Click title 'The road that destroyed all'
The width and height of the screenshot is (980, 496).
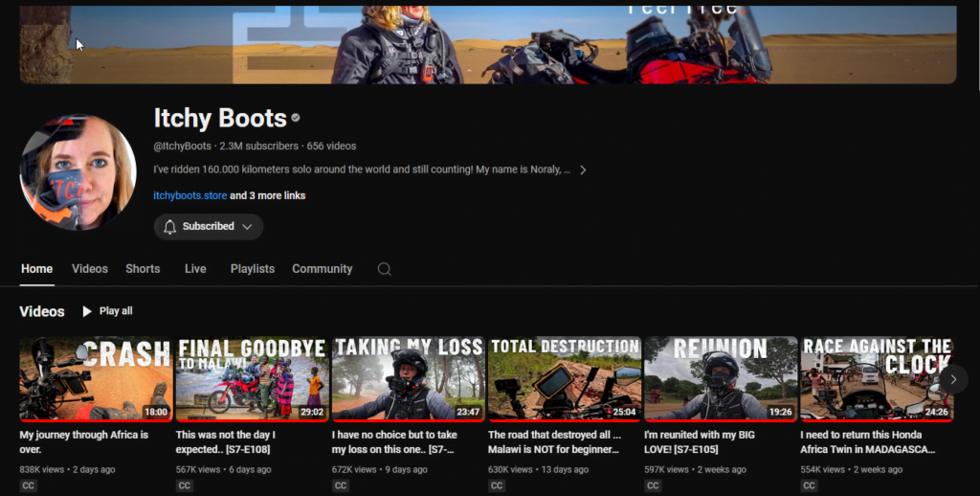tap(554, 442)
